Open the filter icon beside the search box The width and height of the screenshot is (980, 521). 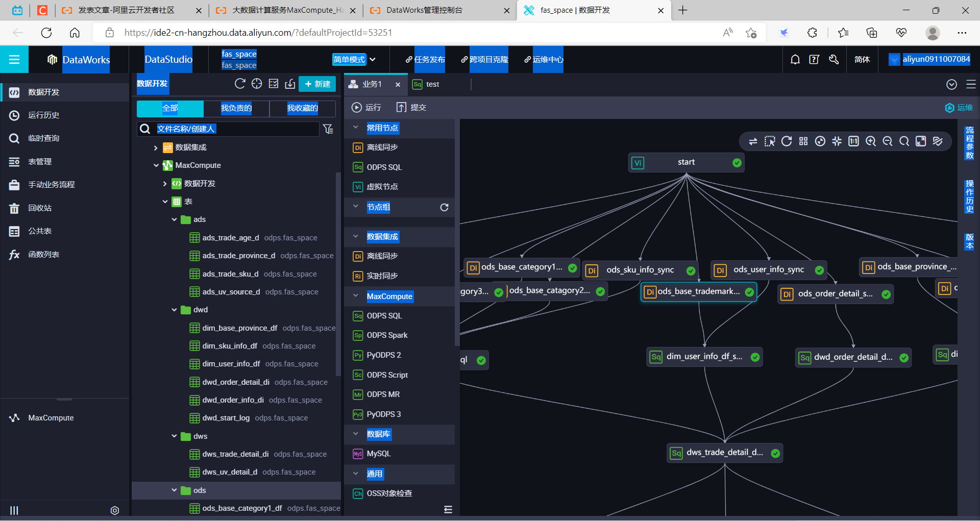coord(328,129)
